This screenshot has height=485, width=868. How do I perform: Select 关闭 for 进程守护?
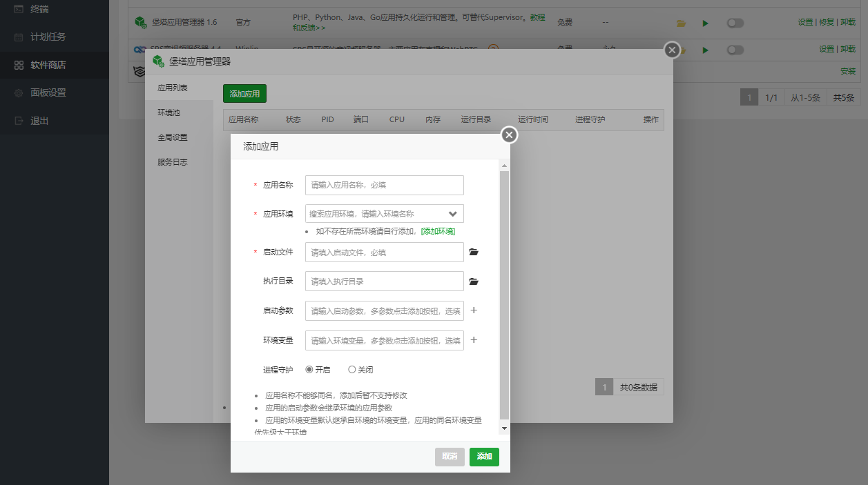(352, 370)
